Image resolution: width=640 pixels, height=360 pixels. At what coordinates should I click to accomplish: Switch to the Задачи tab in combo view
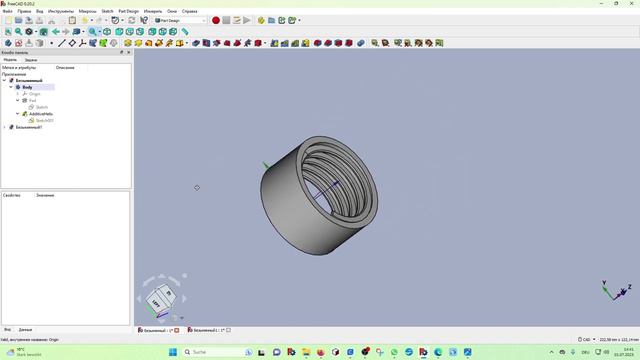pos(31,60)
